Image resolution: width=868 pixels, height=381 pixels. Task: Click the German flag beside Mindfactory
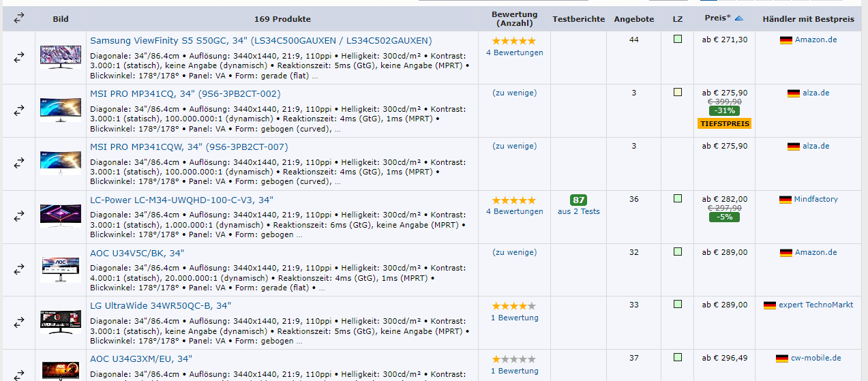tap(785, 200)
